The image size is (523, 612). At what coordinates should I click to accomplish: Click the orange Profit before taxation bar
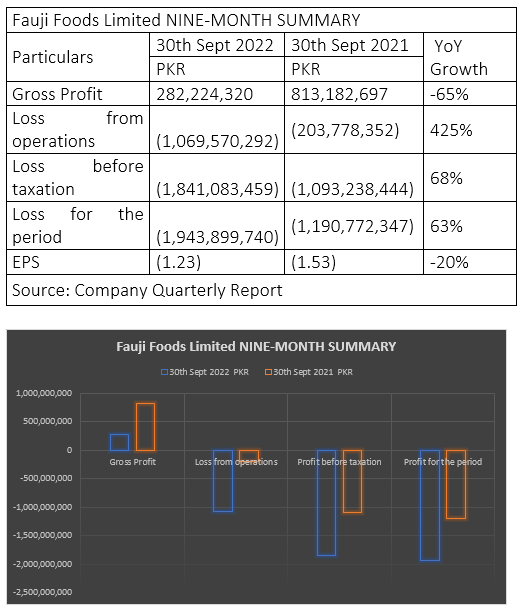(x=352, y=481)
